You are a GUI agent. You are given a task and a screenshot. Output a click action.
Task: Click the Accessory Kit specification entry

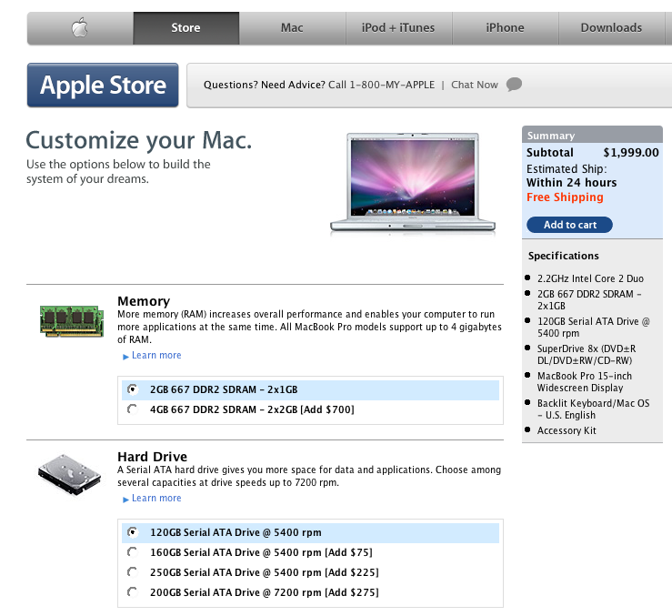567,430
